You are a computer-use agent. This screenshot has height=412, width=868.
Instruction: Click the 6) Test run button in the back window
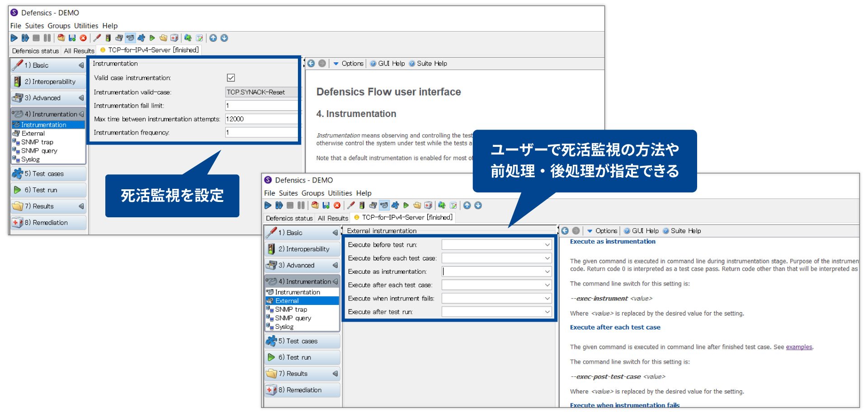(x=48, y=190)
